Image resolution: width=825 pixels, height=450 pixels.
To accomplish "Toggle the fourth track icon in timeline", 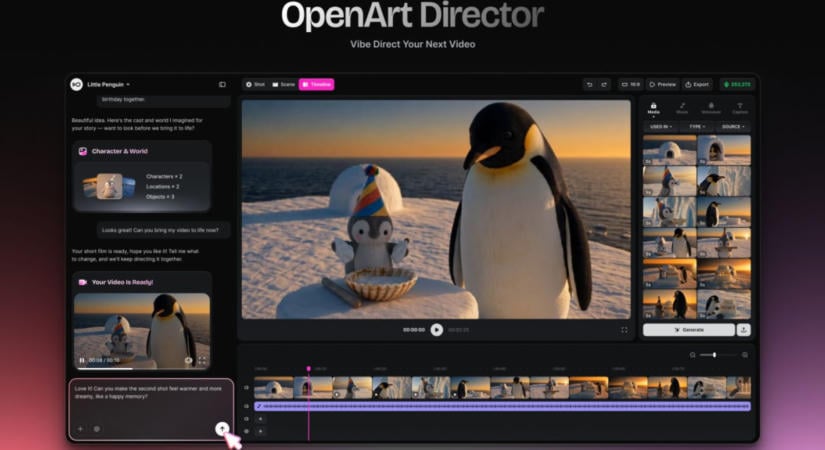I will tap(246, 431).
